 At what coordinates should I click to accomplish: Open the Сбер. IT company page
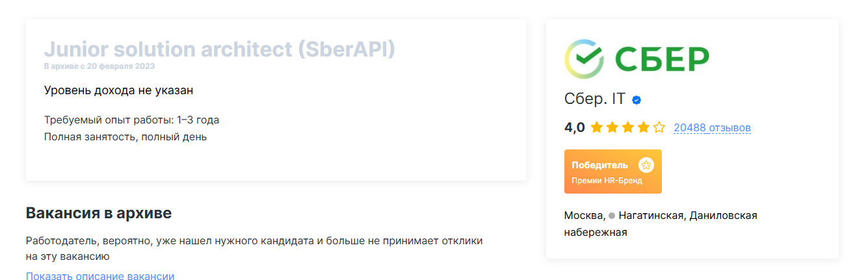point(595,99)
